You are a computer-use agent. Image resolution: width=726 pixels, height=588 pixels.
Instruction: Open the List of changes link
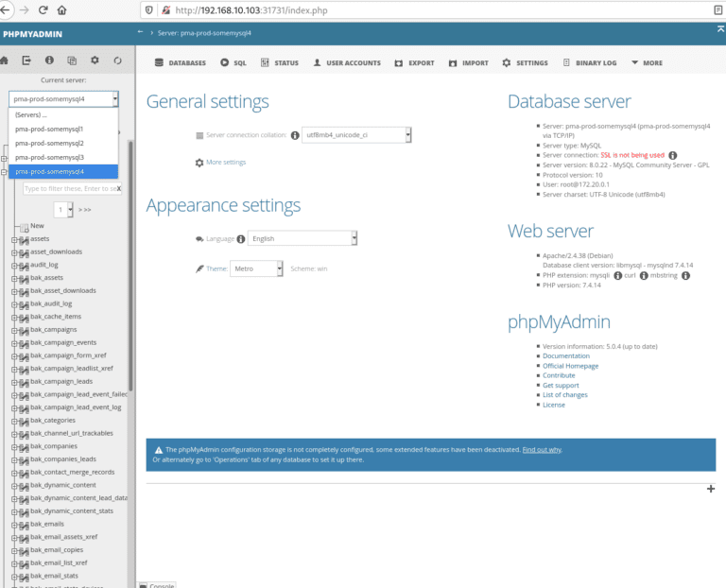coord(565,395)
